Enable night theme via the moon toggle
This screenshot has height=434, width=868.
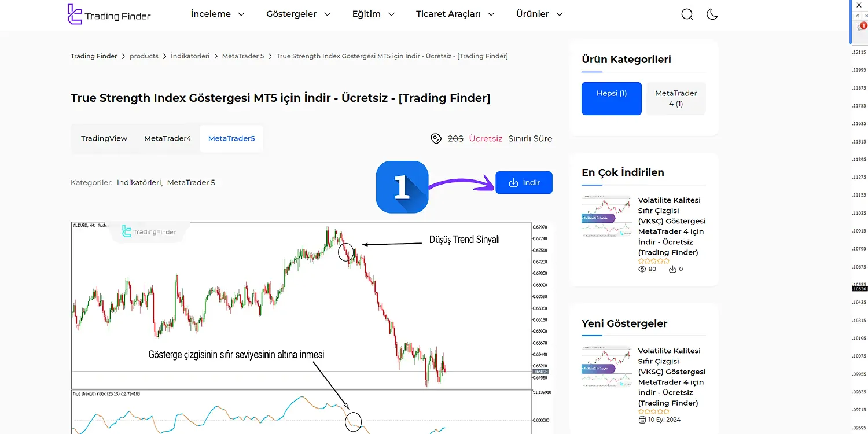[x=712, y=13]
